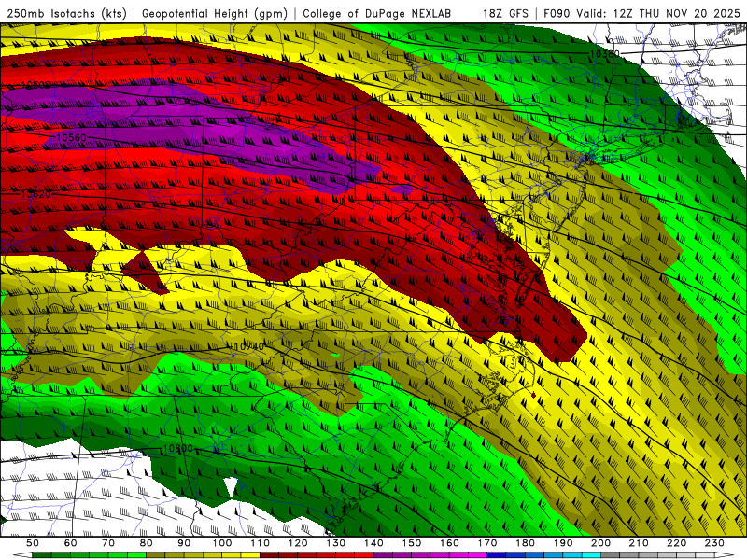The height and width of the screenshot is (560, 747).
Task: Click the '230' color scale value
Action: (714, 543)
